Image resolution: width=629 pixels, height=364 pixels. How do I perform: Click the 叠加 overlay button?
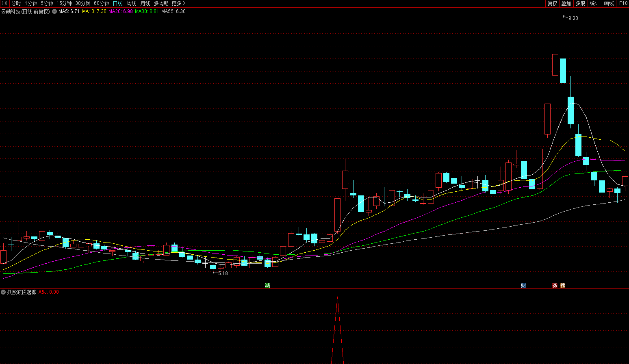click(566, 3)
